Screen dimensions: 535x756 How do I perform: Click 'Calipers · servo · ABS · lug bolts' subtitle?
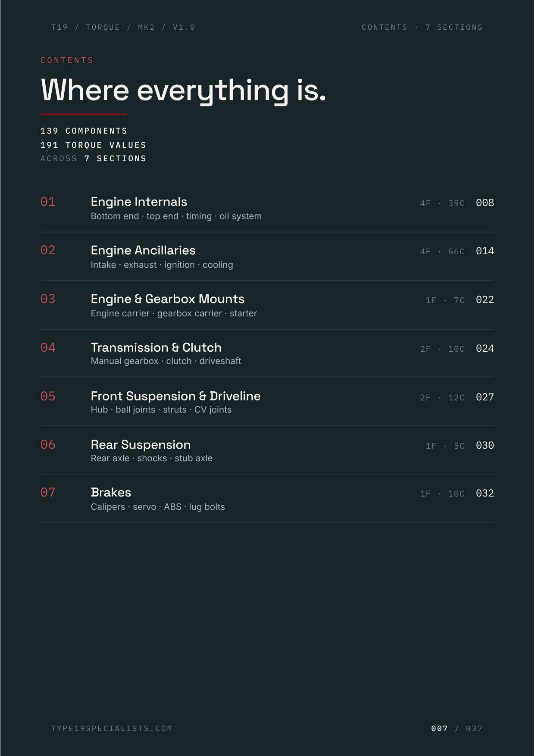click(x=158, y=507)
